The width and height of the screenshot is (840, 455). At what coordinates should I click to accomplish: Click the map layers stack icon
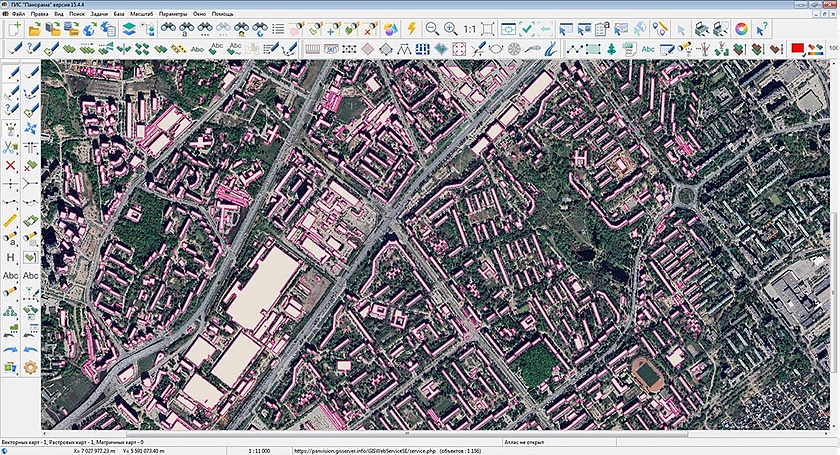[127, 29]
